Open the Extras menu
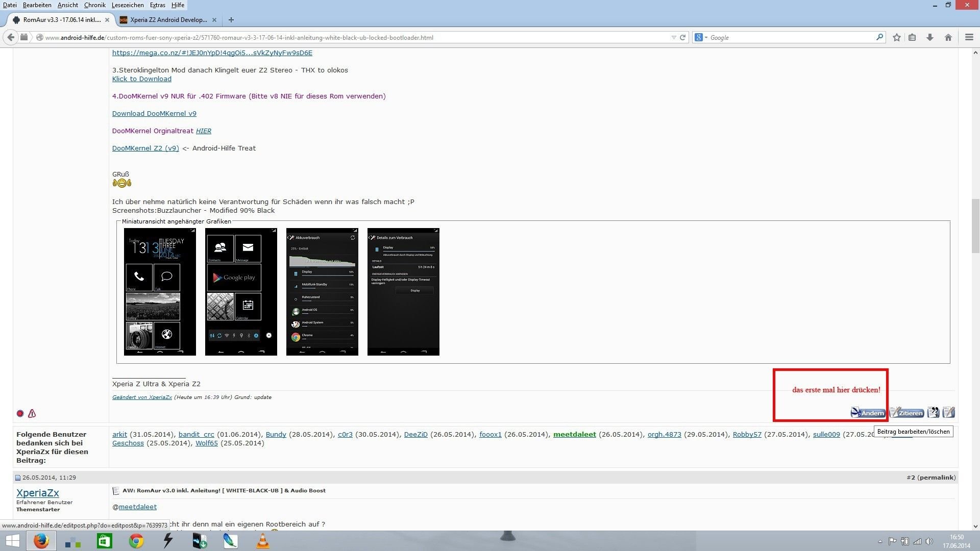980x551 pixels. pos(157,5)
